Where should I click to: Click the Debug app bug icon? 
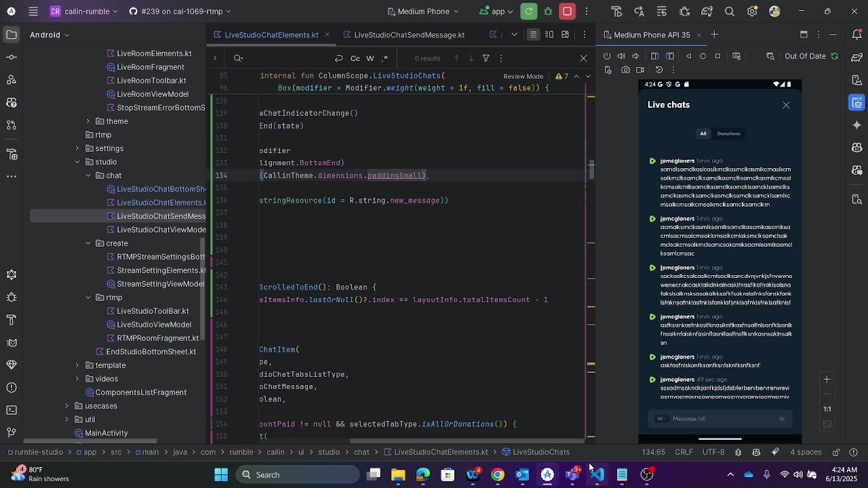click(x=548, y=12)
